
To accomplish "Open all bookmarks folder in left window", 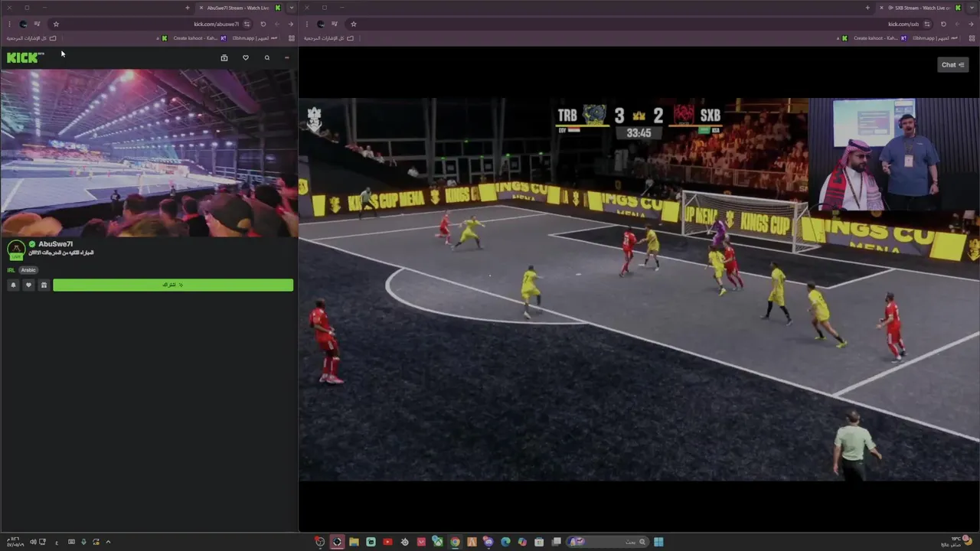I will [x=31, y=37].
